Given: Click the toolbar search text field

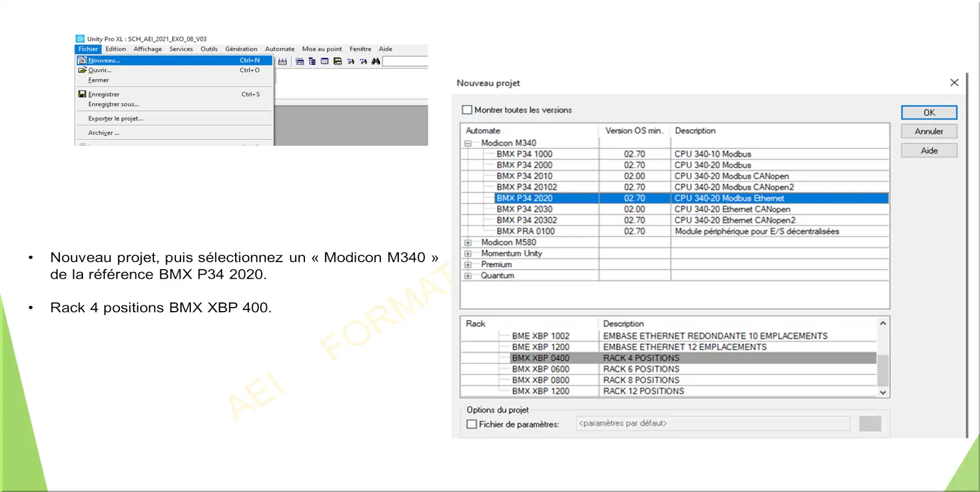Looking at the screenshot, I should tap(405, 61).
